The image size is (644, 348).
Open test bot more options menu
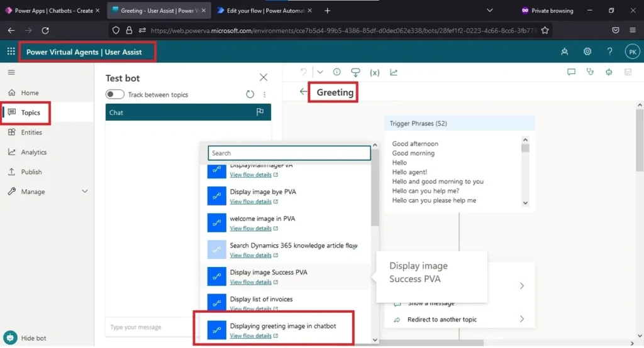265,94
